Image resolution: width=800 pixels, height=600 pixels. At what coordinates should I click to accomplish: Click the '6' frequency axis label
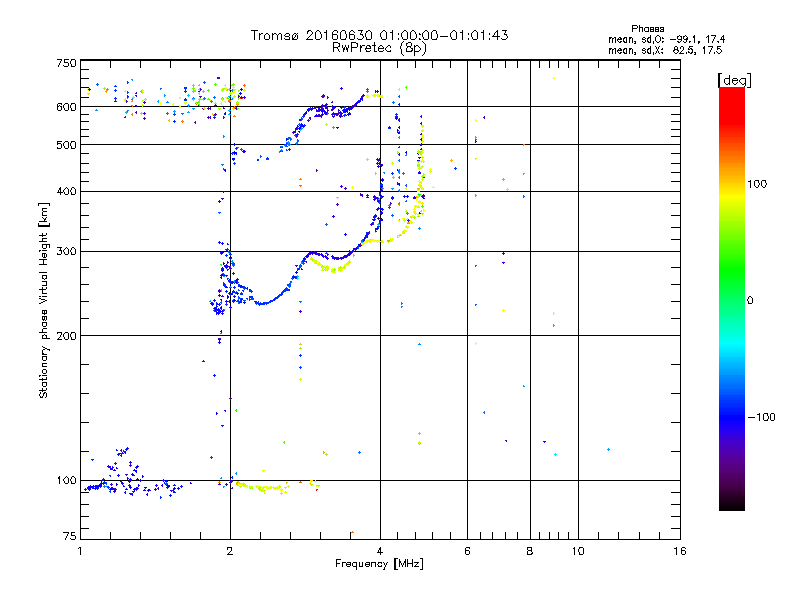[467, 551]
